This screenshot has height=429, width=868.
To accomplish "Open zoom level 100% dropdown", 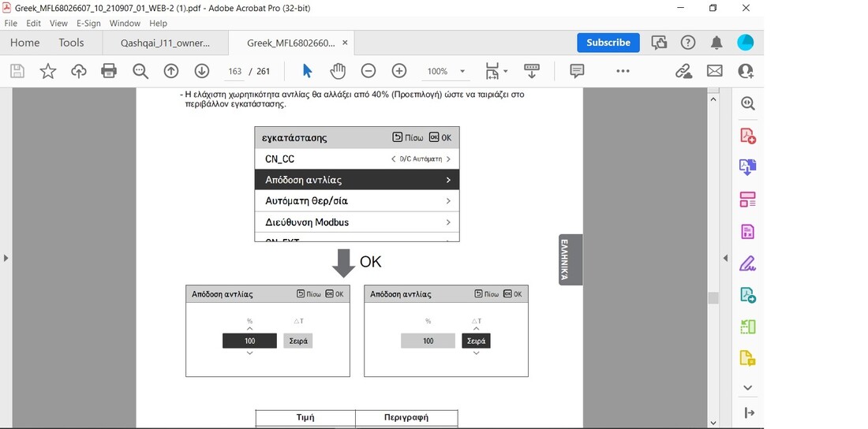I will [462, 71].
